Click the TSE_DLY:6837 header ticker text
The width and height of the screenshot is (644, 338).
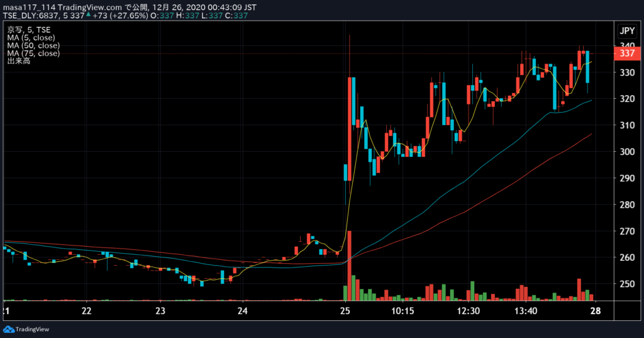31,16
